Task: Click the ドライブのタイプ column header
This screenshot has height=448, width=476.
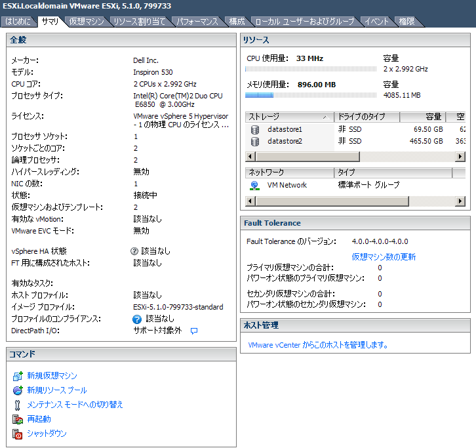Action: click(x=367, y=117)
